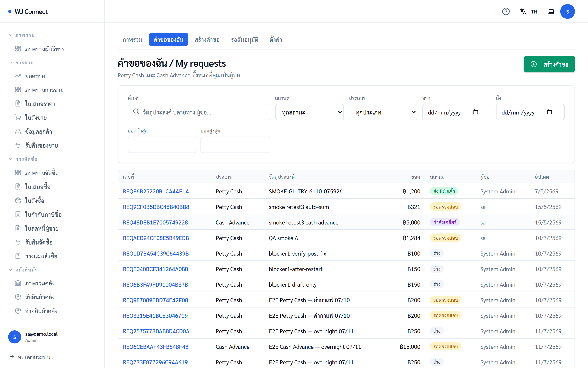Switch to the สร้างคำขอ tab

pyautogui.click(x=207, y=39)
